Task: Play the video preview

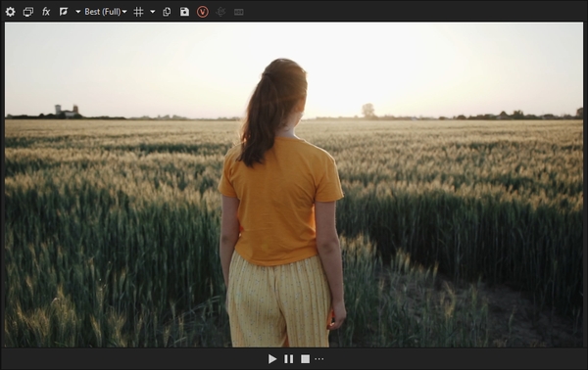Action: [272, 359]
